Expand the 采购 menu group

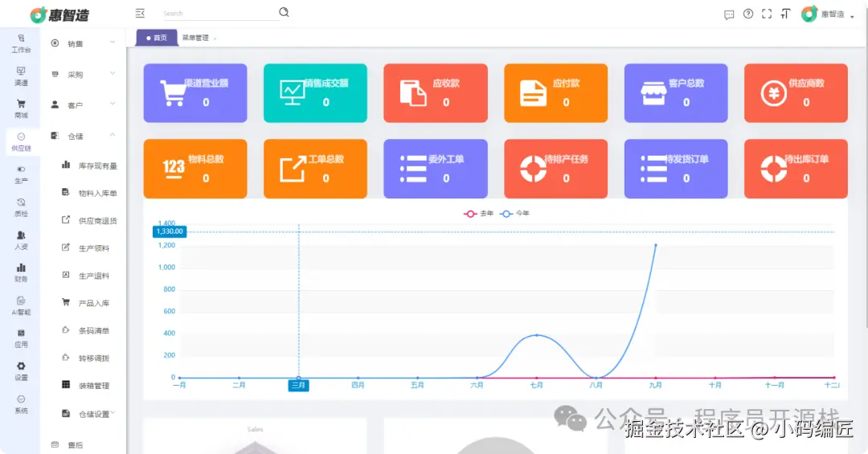[x=83, y=74]
